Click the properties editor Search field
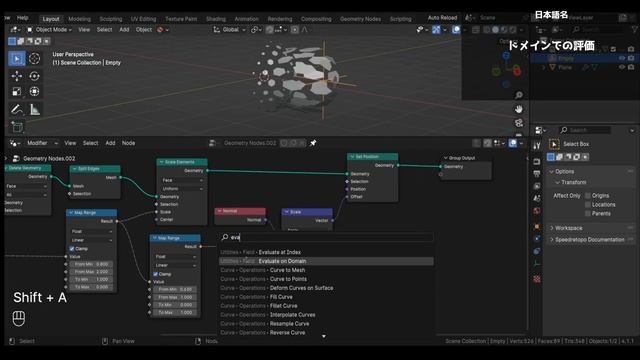The width and height of the screenshot is (640, 360). tap(585, 130)
